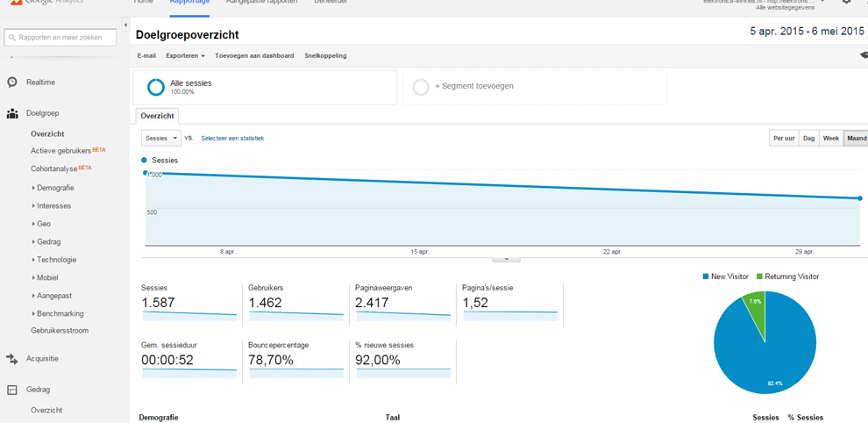Select Overzicht under Doelgroep
The height and width of the screenshot is (423, 868).
click(47, 134)
